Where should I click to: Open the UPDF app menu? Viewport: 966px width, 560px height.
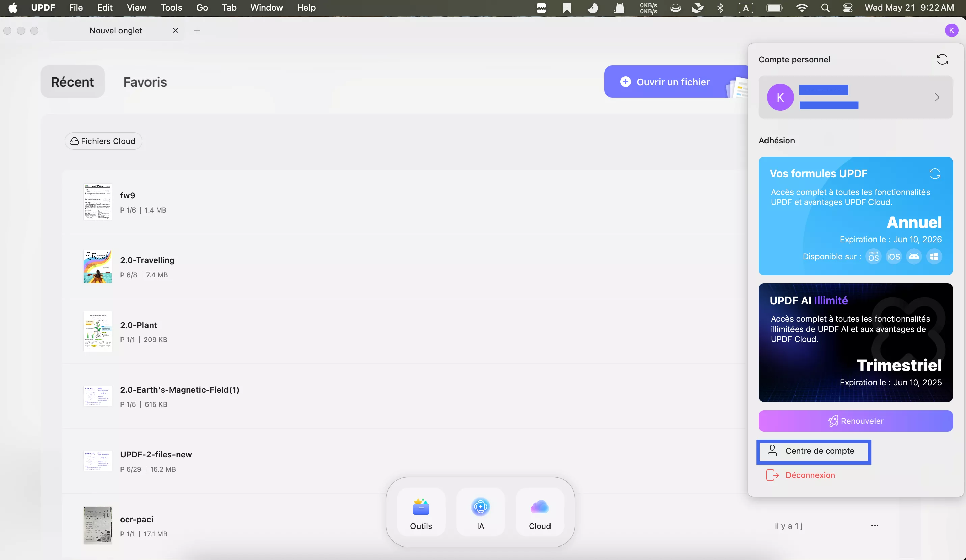point(43,8)
